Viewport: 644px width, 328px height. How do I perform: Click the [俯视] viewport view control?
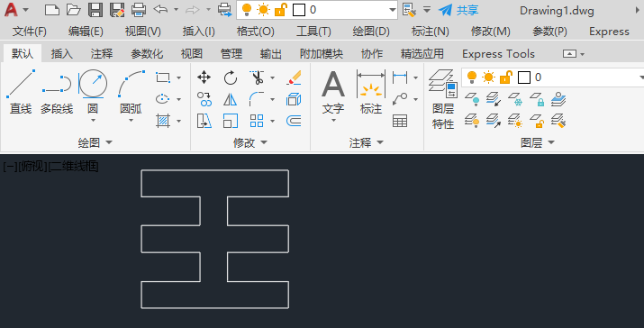(x=32, y=167)
